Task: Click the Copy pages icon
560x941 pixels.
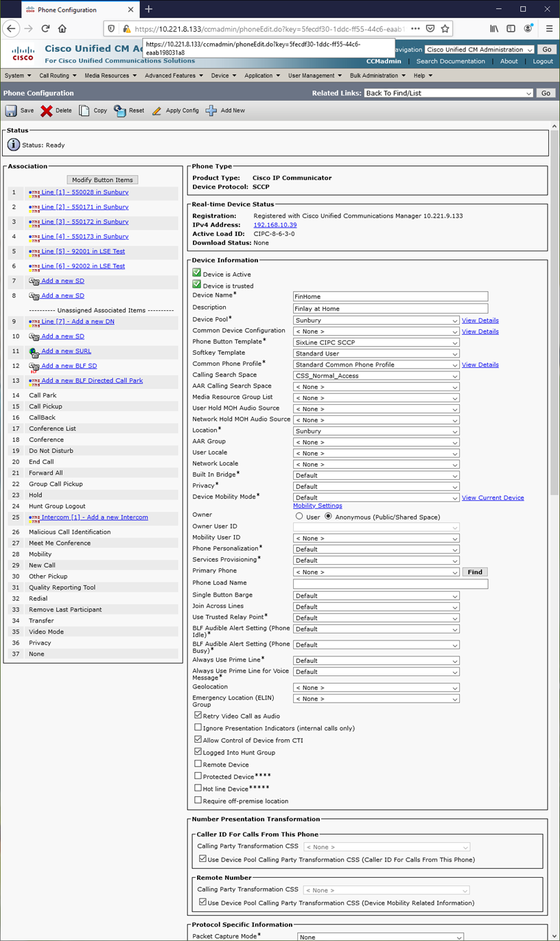Action: pyautogui.click(x=84, y=111)
